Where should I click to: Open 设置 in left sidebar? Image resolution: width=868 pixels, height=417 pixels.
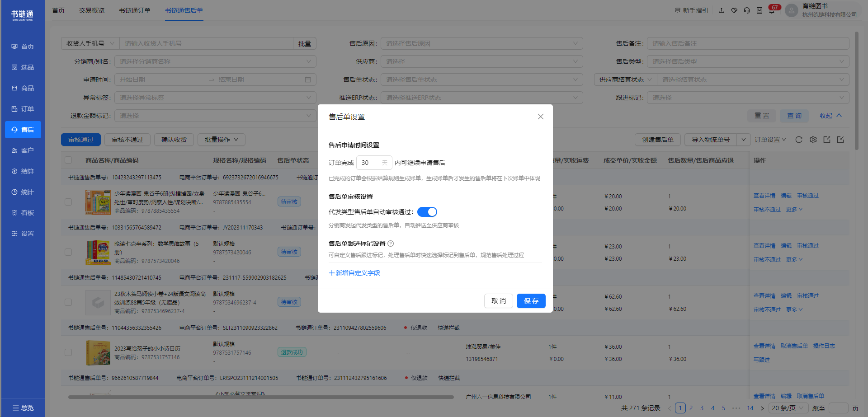click(x=23, y=234)
